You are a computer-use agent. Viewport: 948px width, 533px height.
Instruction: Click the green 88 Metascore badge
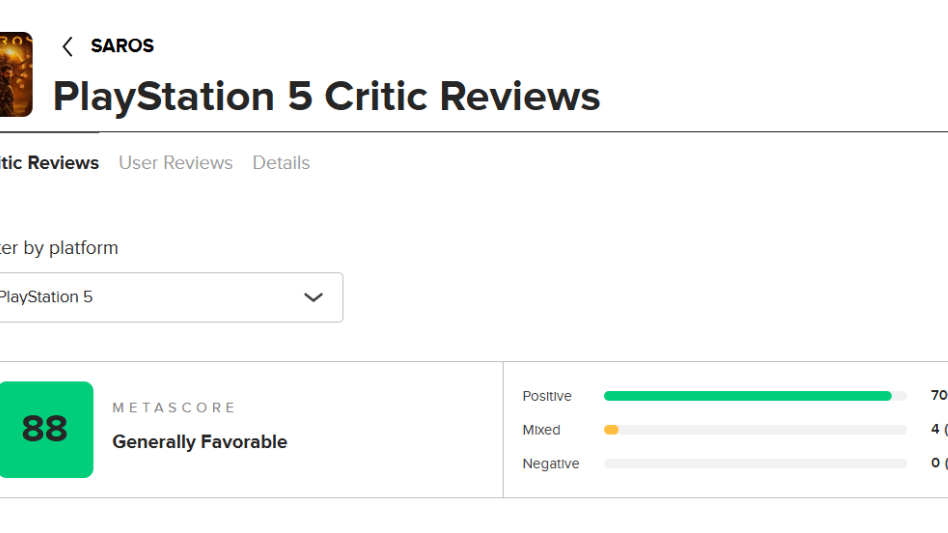[45, 429]
